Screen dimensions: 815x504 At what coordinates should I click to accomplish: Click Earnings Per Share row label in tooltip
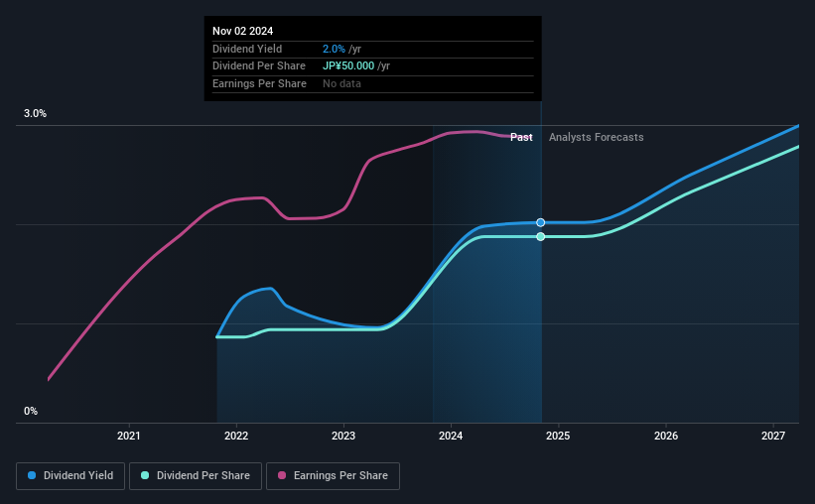click(x=259, y=83)
